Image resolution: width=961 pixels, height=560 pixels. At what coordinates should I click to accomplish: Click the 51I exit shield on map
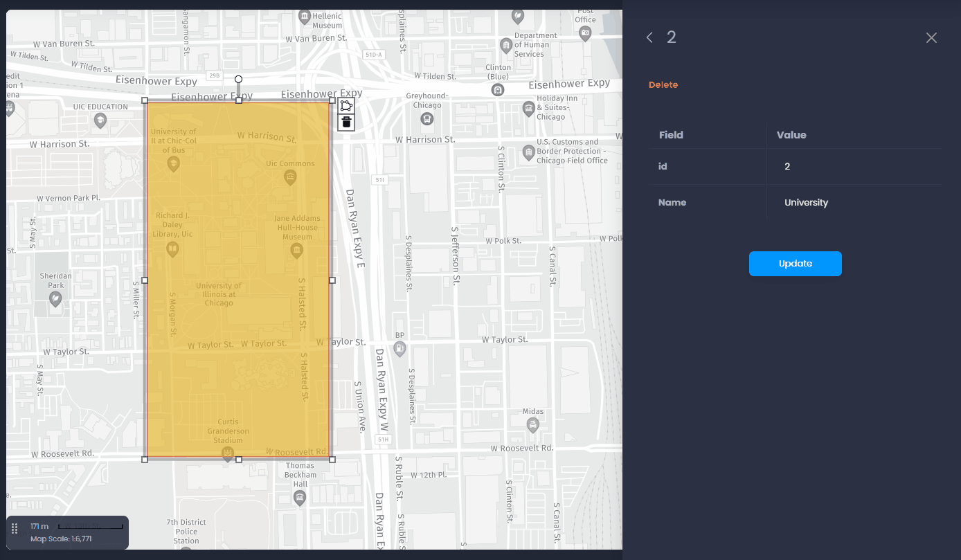(379, 179)
